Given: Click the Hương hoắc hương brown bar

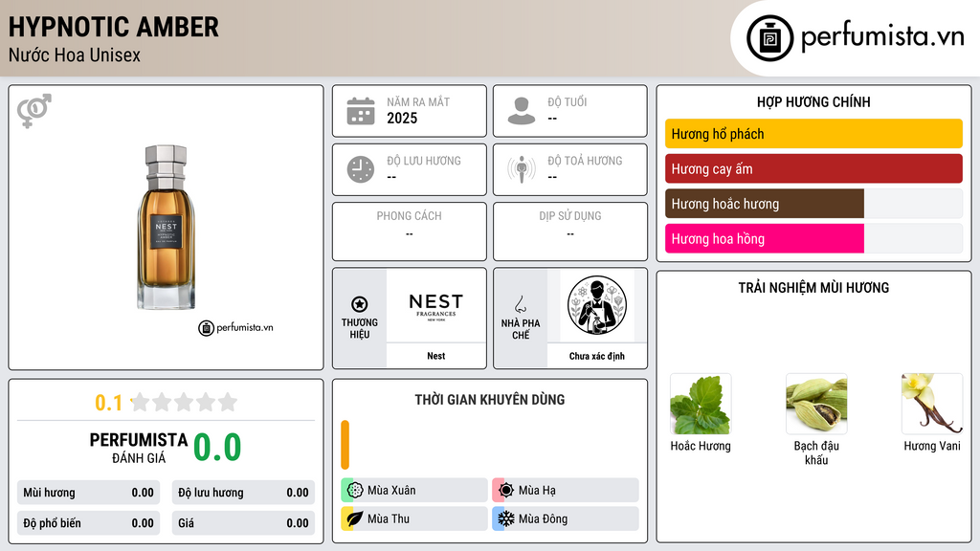Looking at the screenshot, I should point(765,204).
